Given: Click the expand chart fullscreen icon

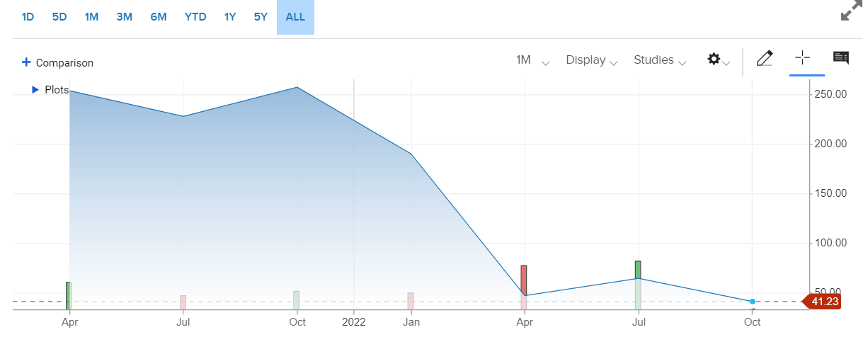Looking at the screenshot, I should 850,13.
